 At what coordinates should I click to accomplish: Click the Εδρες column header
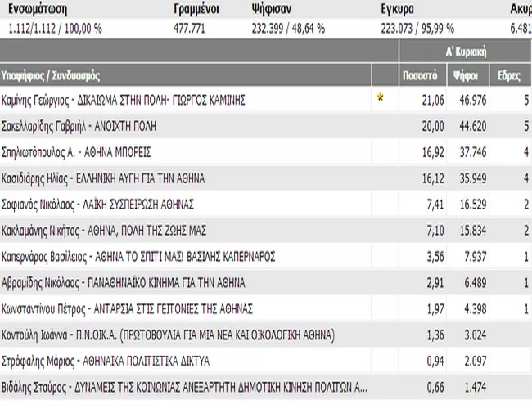(510, 75)
